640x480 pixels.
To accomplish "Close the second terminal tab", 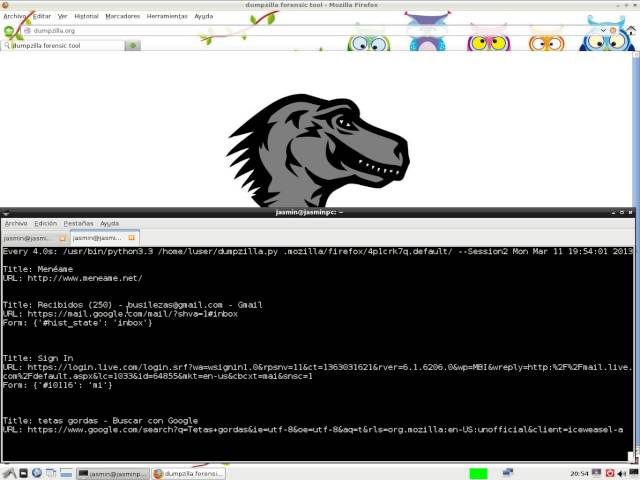I will pyautogui.click(x=131, y=238).
